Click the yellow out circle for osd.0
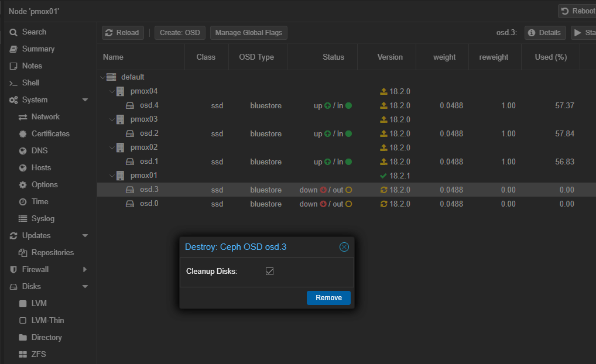596x364 pixels. pyautogui.click(x=348, y=204)
